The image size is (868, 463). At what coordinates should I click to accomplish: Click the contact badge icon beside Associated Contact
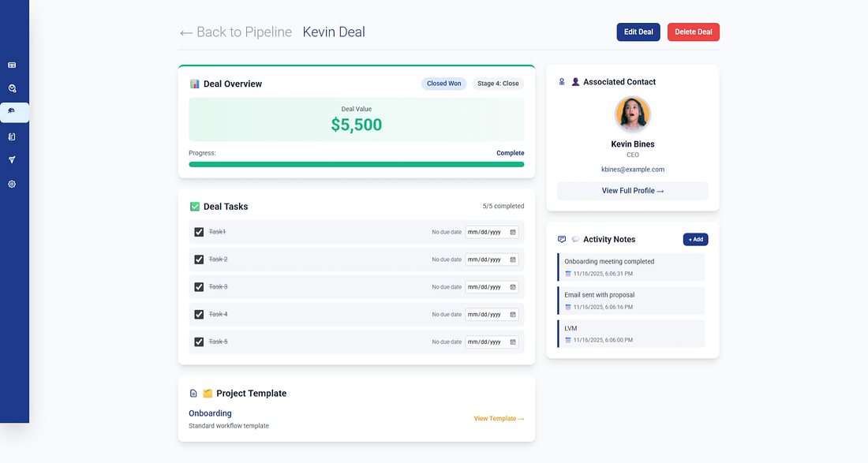pos(562,82)
